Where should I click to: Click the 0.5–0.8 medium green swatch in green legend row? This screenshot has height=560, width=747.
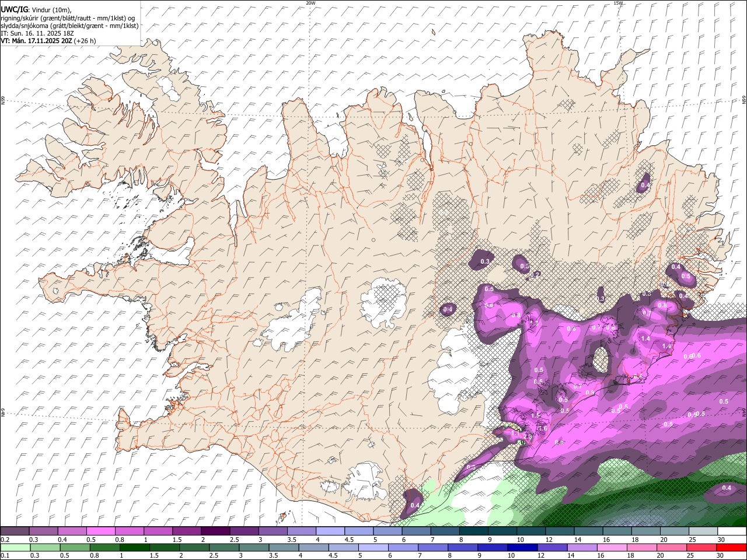click(75, 547)
